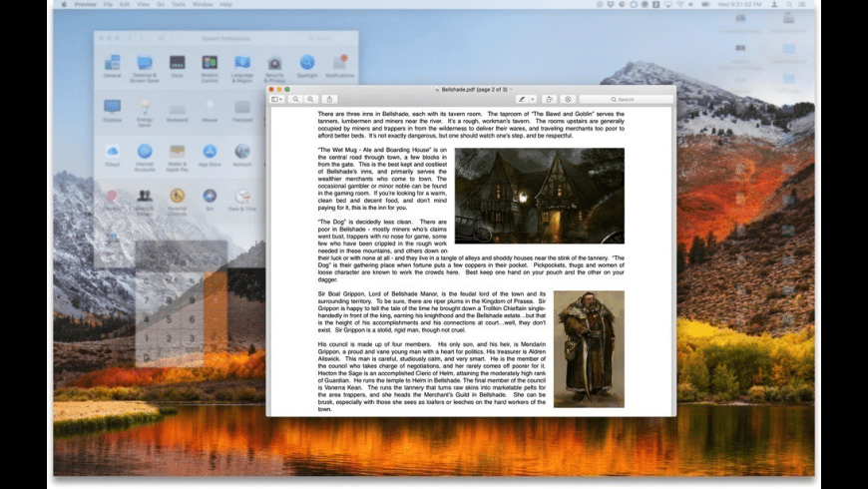Click the Rotate page icon
The image size is (868, 489).
pos(549,99)
